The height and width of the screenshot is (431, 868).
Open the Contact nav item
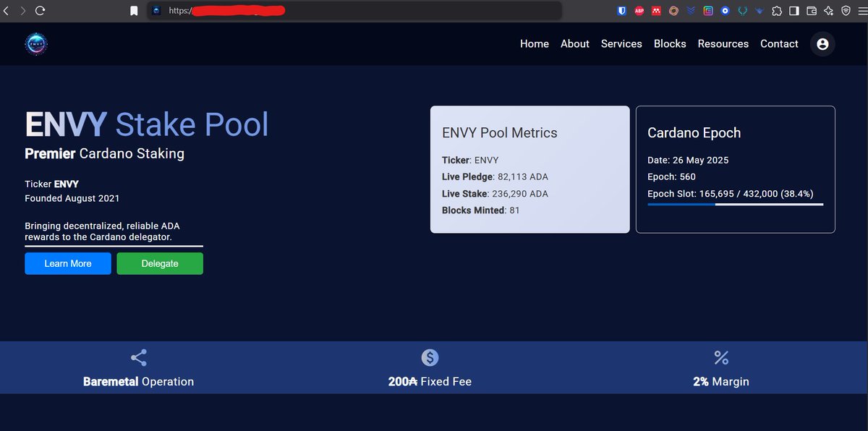coord(779,44)
